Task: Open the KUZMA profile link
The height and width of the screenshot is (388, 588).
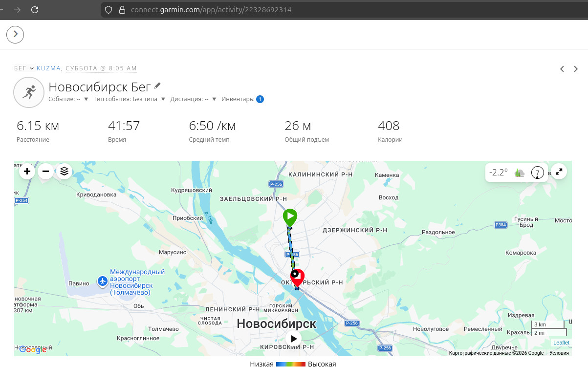Action: pos(49,68)
